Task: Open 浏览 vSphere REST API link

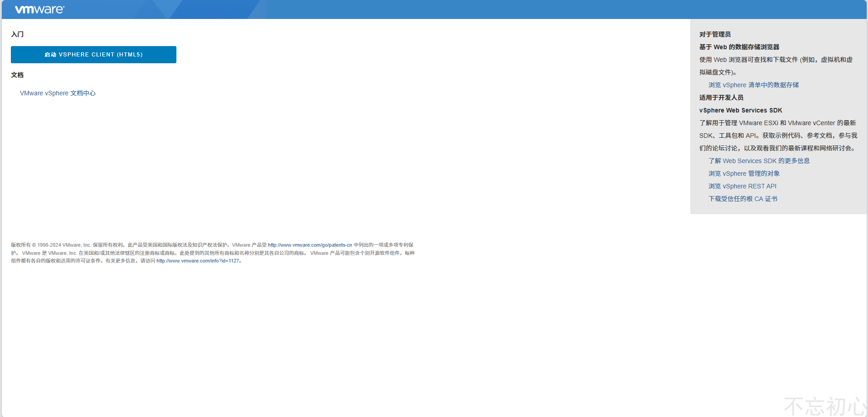Action: (x=742, y=186)
